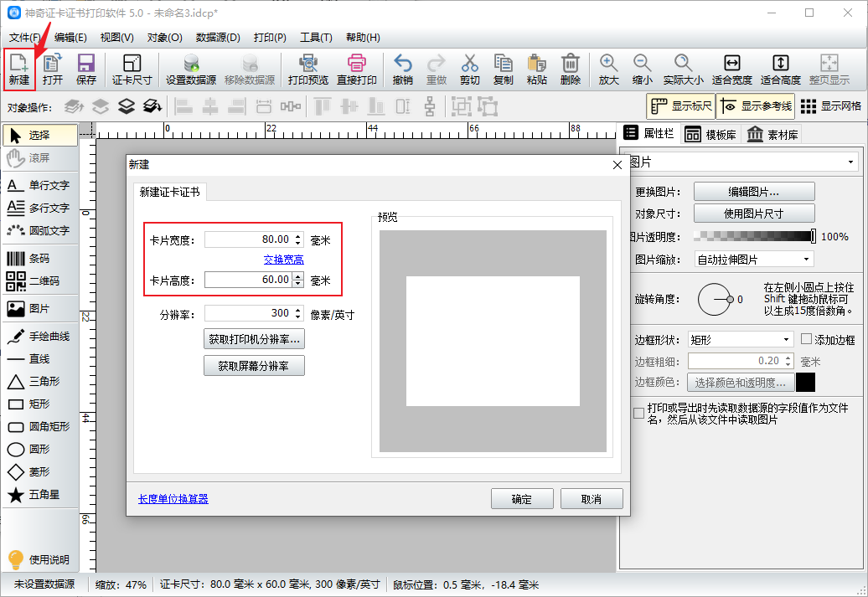
Task: Click the 确定 button in dialog
Action: [522, 499]
